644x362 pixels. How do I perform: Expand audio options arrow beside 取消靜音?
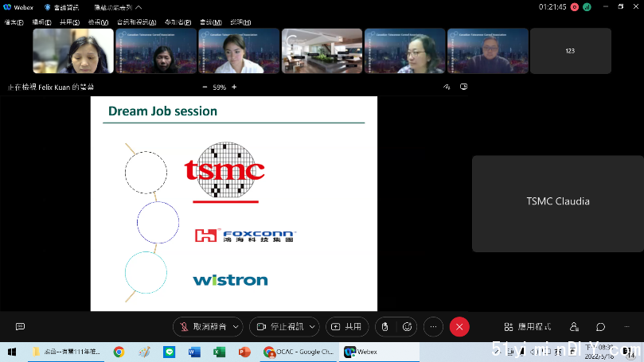click(236, 327)
